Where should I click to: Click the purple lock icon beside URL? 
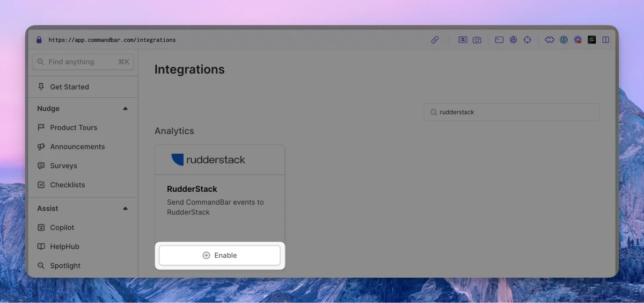(x=39, y=40)
